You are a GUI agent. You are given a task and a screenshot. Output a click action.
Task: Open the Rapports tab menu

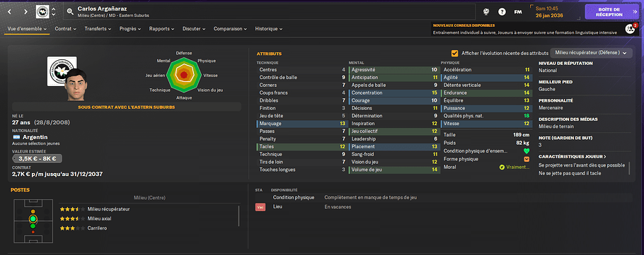tap(161, 29)
